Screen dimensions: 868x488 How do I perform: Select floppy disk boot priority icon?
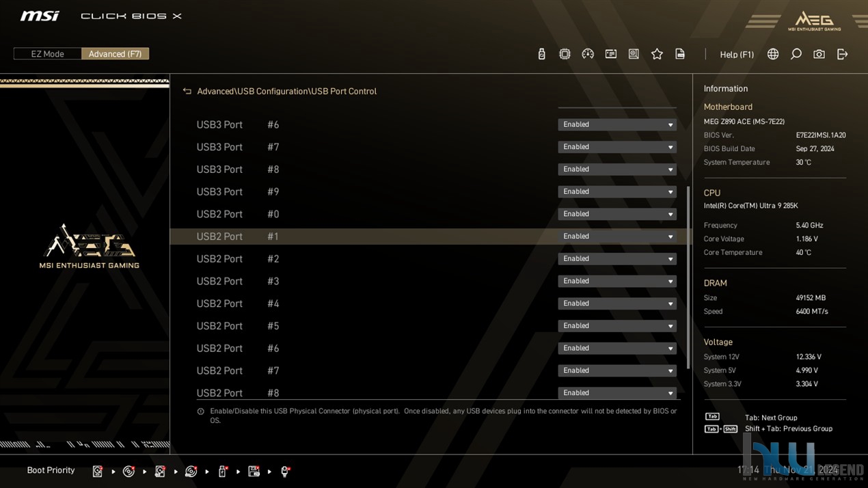(254, 471)
